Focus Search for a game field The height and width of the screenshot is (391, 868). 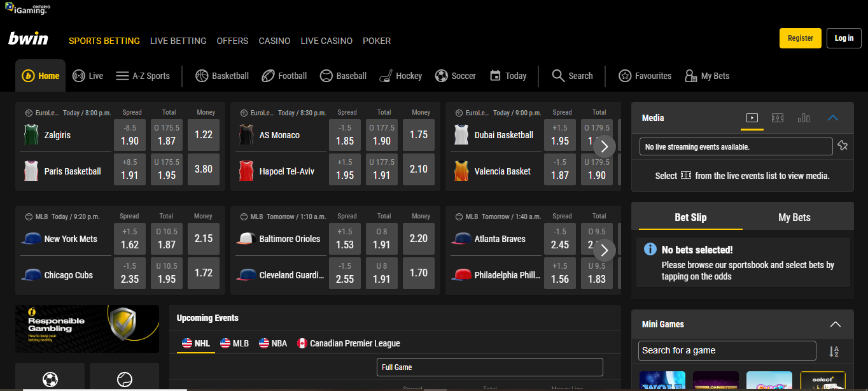727,351
